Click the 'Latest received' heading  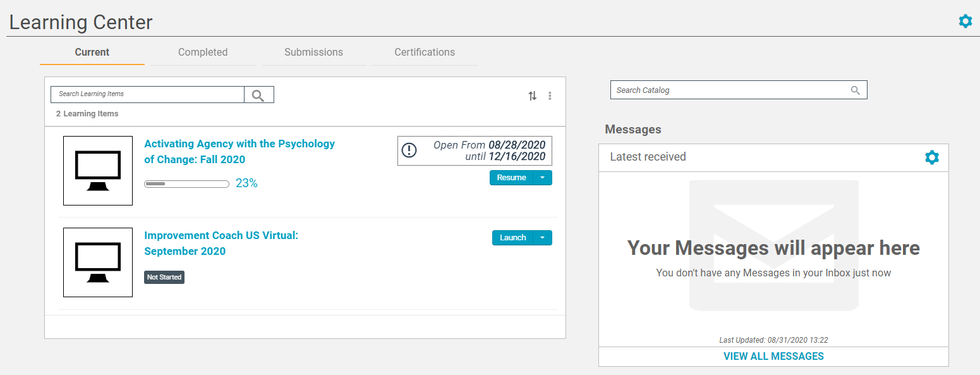click(648, 157)
